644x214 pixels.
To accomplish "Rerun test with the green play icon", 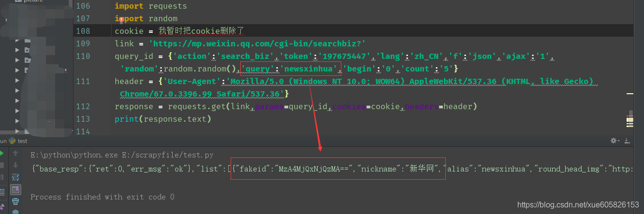I will click(x=1, y=154).
